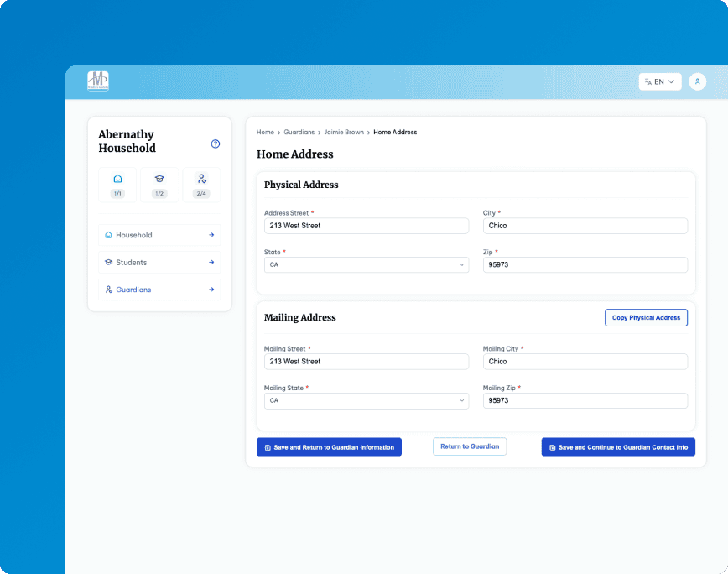
Task: Click the user account icon at top right
Action: point(698,81)
